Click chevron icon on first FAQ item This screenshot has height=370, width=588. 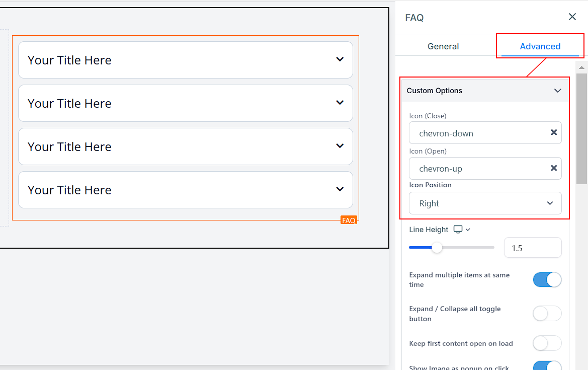(x=340, y=59)
